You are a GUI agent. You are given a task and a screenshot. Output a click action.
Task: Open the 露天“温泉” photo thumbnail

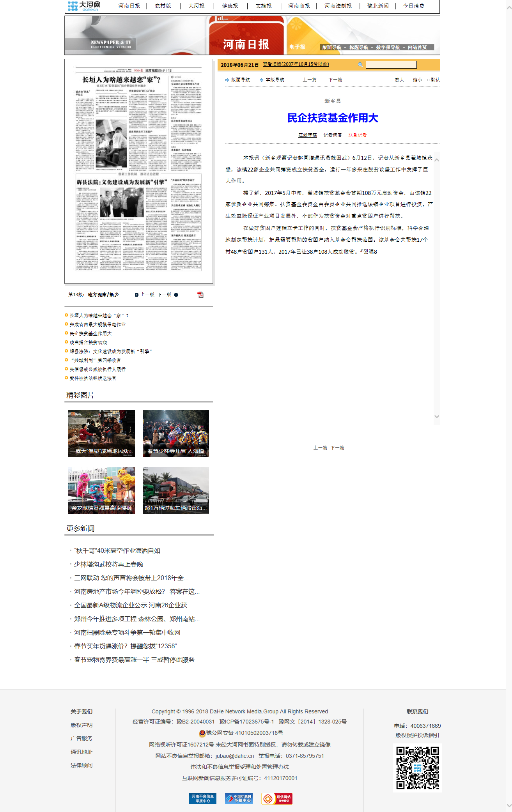pyautogui.click(x=101, y=433)
